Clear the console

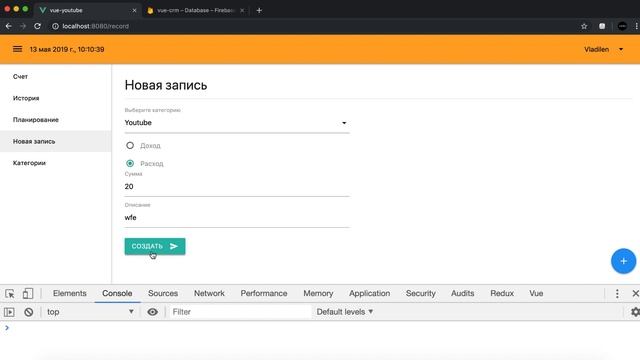29,312
